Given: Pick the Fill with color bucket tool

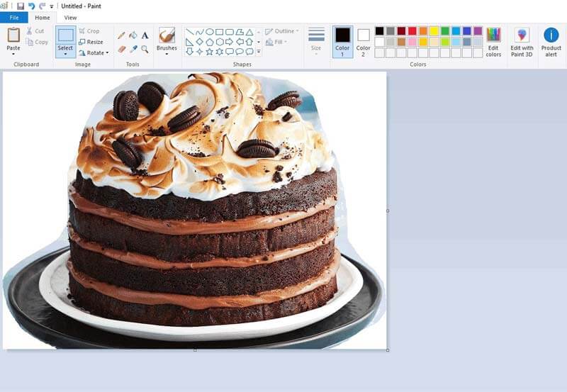Looking at the screenshot, I should [133, 35].
